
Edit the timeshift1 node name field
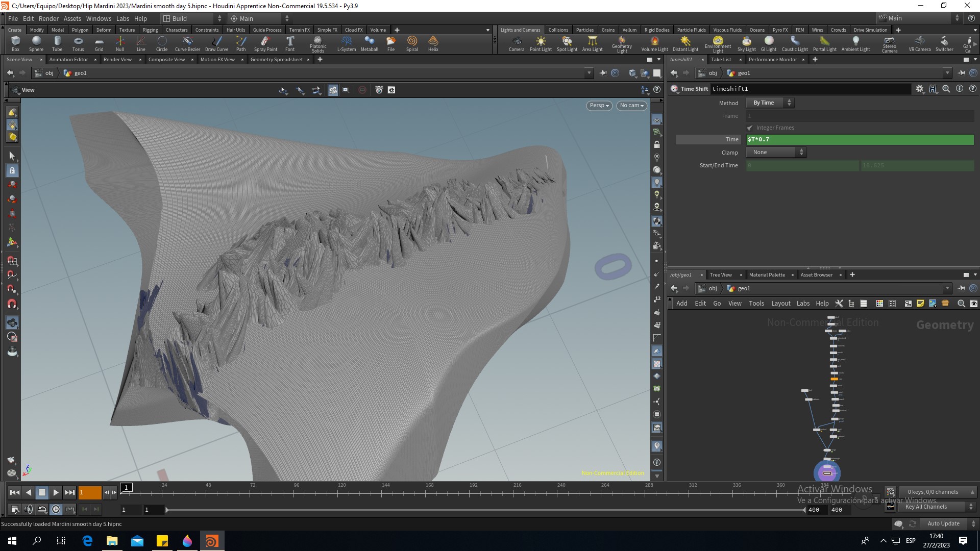point(810,89)
